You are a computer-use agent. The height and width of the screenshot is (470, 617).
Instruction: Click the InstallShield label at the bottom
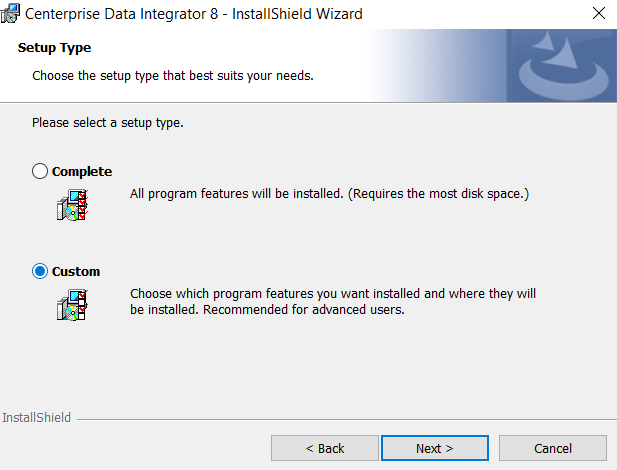37,417
